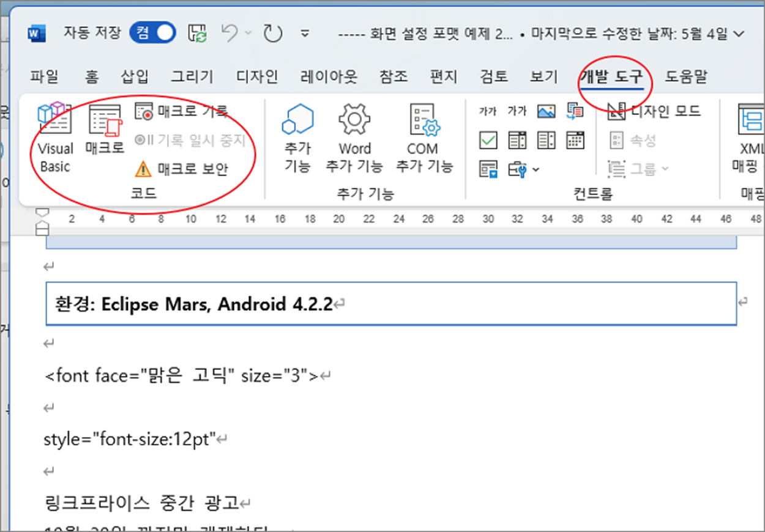Screen dimensions: 765x532
Task: Click 기록 일시 중지 (Pause Recording)
Action: pyautogui.click(x=189, y=140)
